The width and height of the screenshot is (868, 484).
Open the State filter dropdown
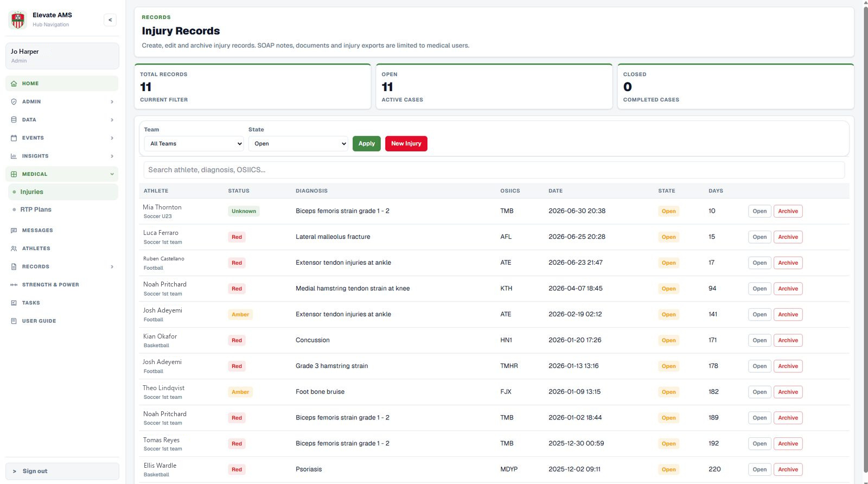[298, 144]
